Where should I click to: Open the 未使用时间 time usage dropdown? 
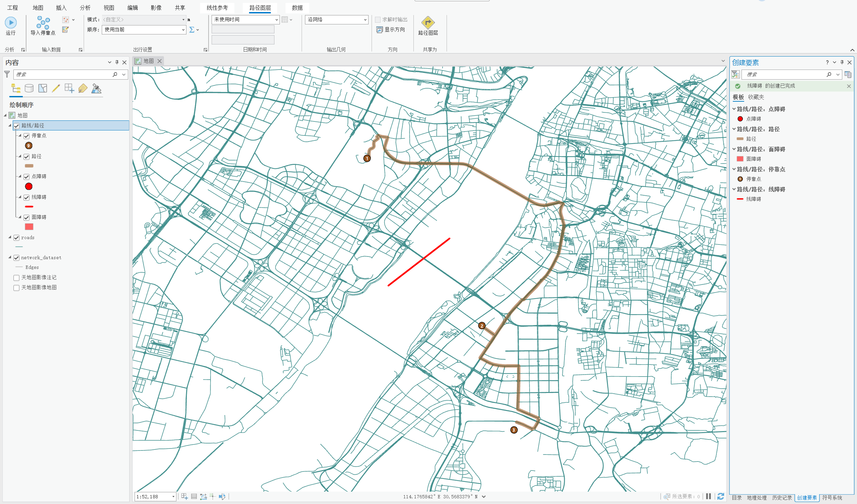click(x=276, y=20)
